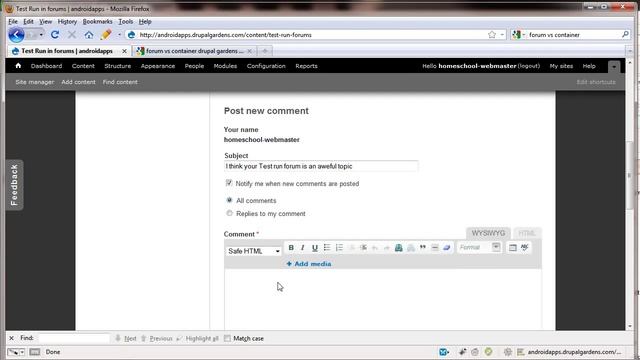Switch to the HTML editor tab
The width and height of the screenshot is (640, 360).
click(x=527, y=233)
